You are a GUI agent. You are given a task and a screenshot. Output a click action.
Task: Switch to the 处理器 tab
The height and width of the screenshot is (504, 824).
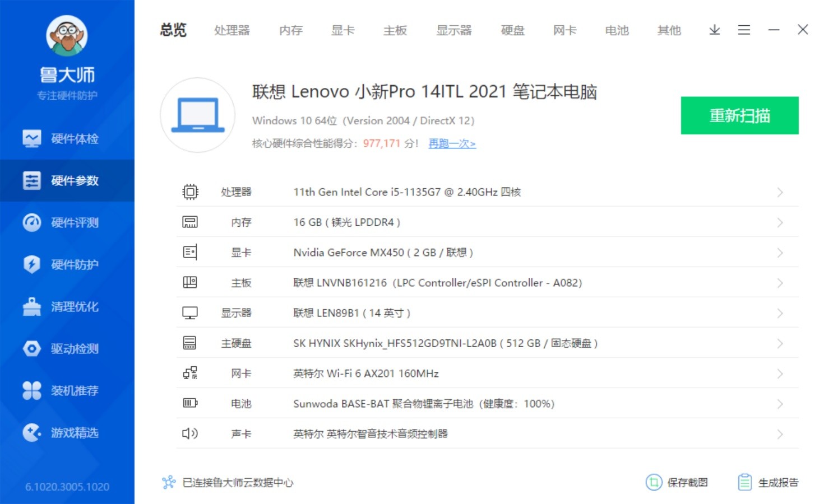pos(232,30)
